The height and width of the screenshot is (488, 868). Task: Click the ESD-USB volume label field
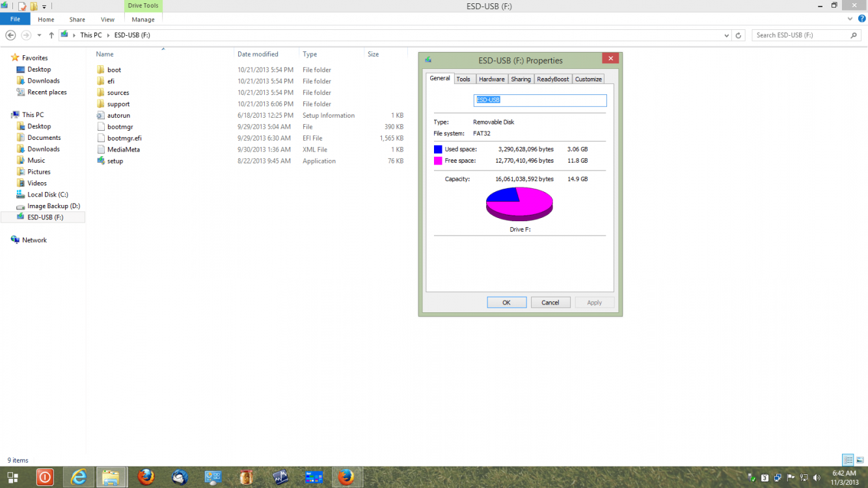coord(540,100)
